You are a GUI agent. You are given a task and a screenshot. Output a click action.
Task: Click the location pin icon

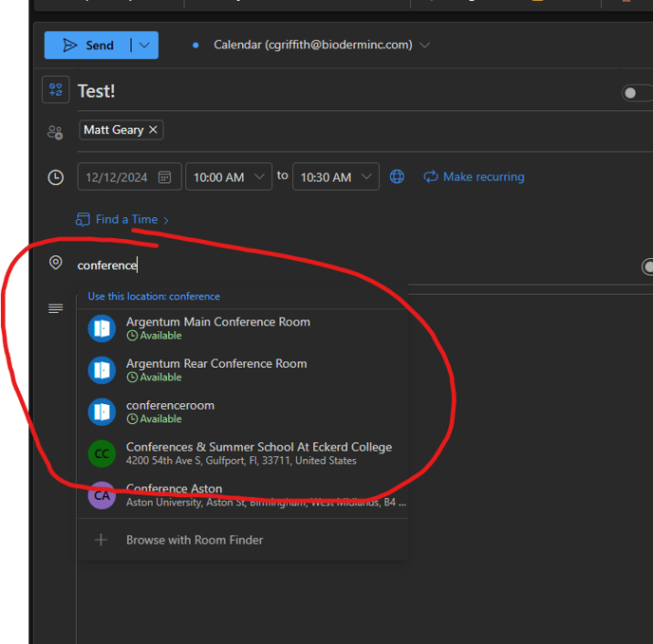[x=55, y=263]
